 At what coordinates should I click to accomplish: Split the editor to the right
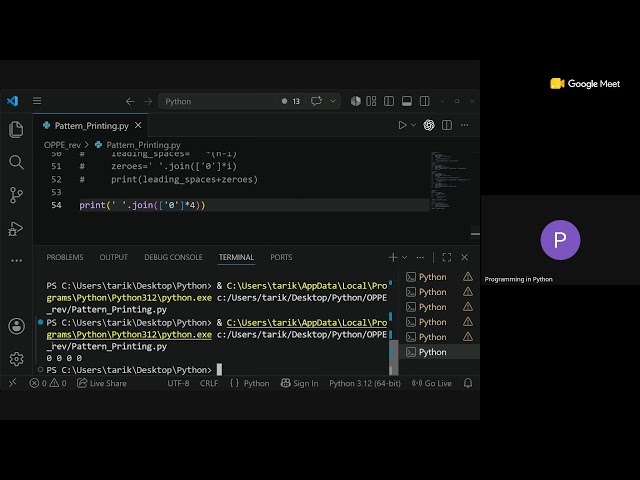447,125
